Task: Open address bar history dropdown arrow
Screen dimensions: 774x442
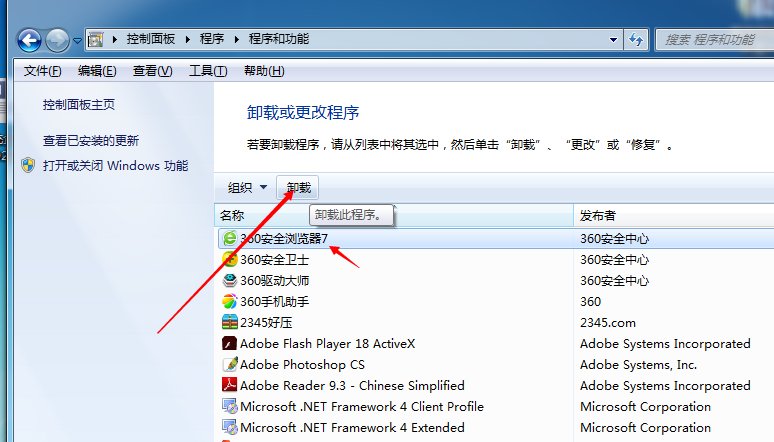Action: pos(613,40)
